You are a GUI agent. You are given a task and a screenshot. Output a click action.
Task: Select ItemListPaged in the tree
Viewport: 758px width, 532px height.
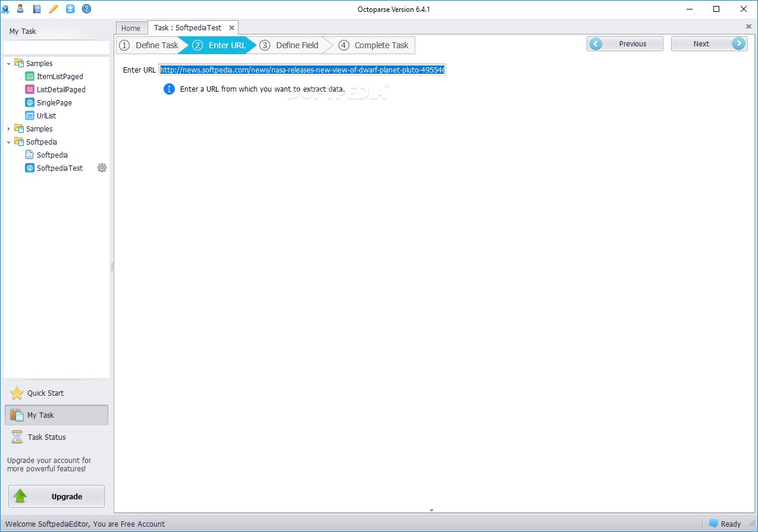coord(60,76)
